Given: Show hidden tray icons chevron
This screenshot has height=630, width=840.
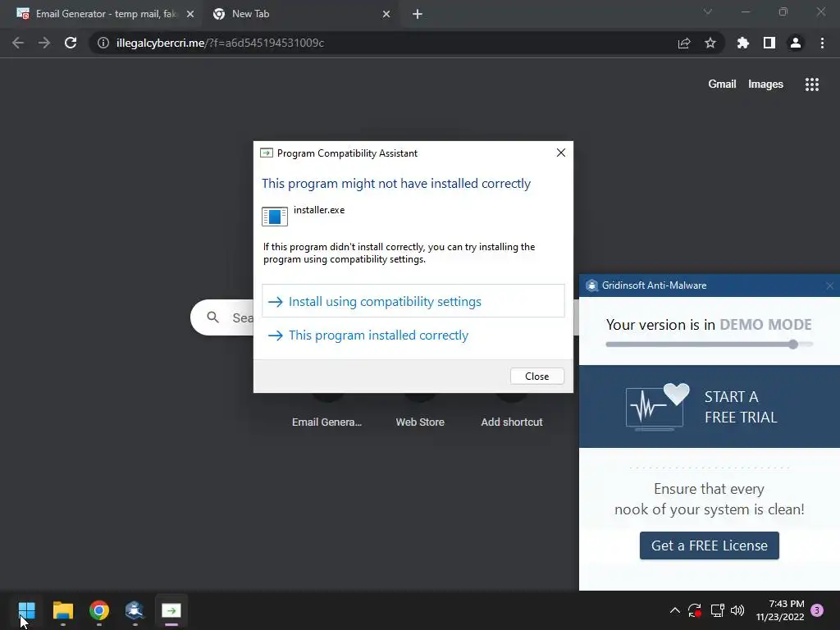Looking at the screenshot, I should 675,610.
